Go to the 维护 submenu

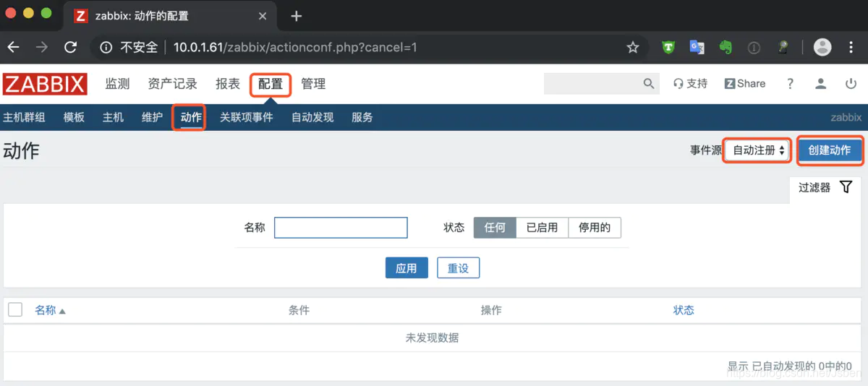click(152, 117)
